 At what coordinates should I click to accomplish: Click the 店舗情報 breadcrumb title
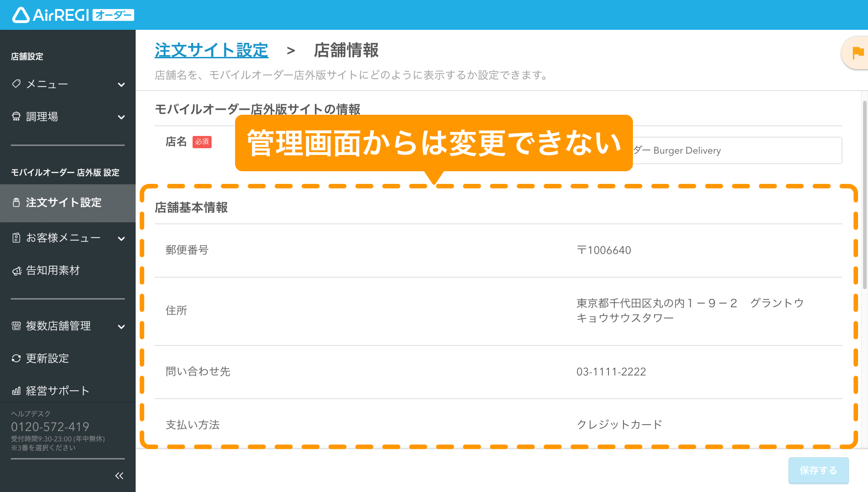point(346,50)
